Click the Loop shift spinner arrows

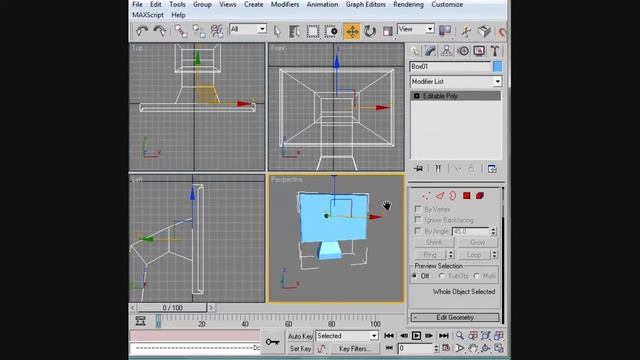494,255
